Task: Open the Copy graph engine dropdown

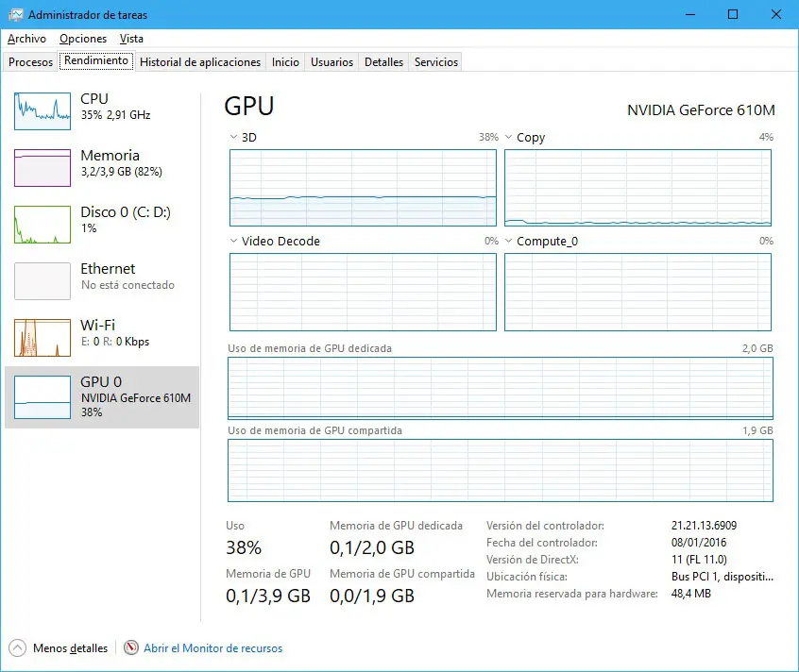Action: tap(509, 138)
